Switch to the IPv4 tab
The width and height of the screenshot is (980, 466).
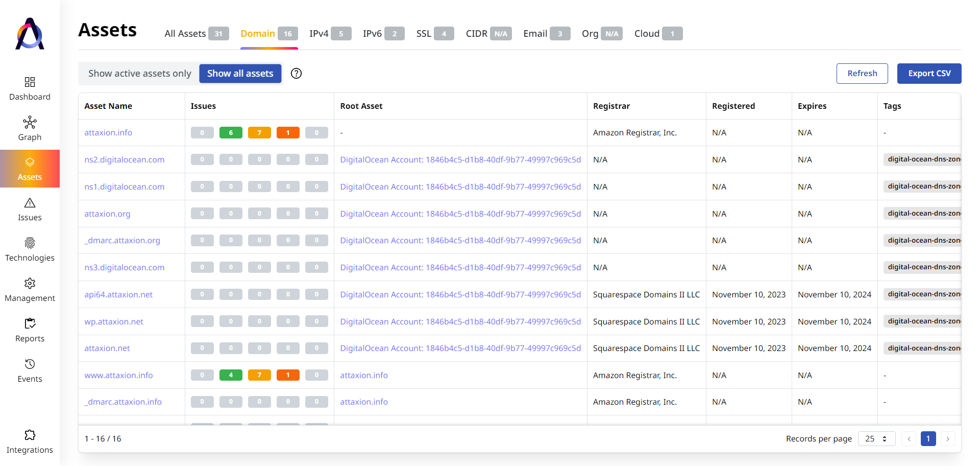pyautogui.click(x=329, y=34)
